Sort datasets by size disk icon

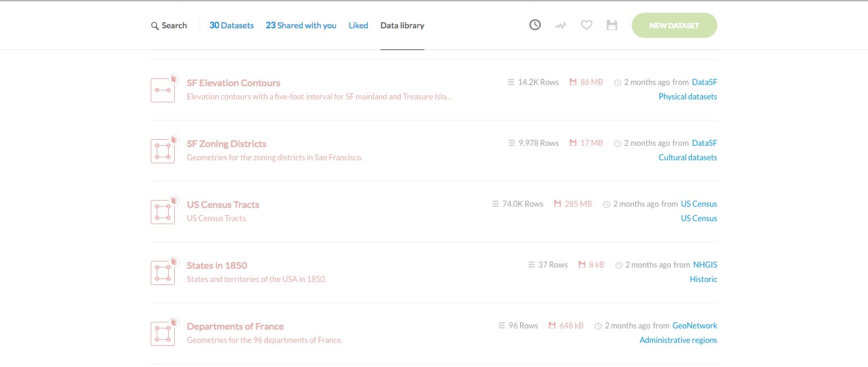click(x=612, y=25)
